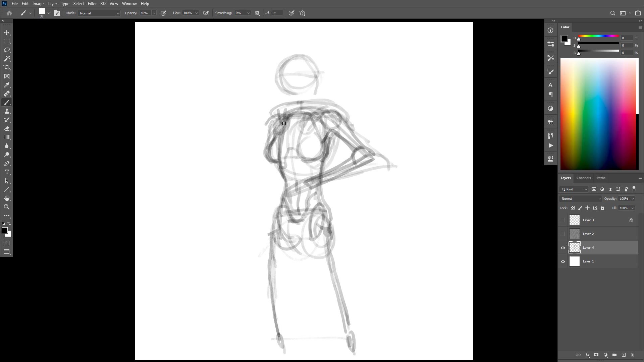
Task: Hide Layer 4 visibility eye
Action: 563,248
